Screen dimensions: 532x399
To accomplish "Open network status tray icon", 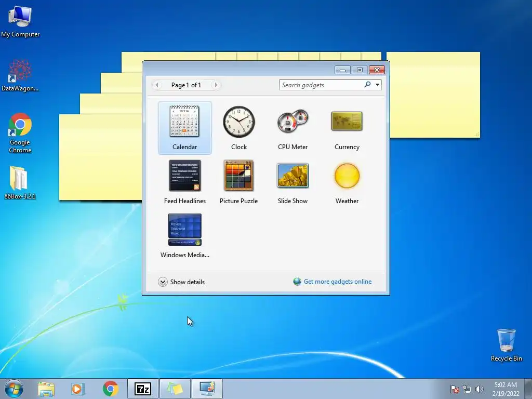I will tap(467, 389).
